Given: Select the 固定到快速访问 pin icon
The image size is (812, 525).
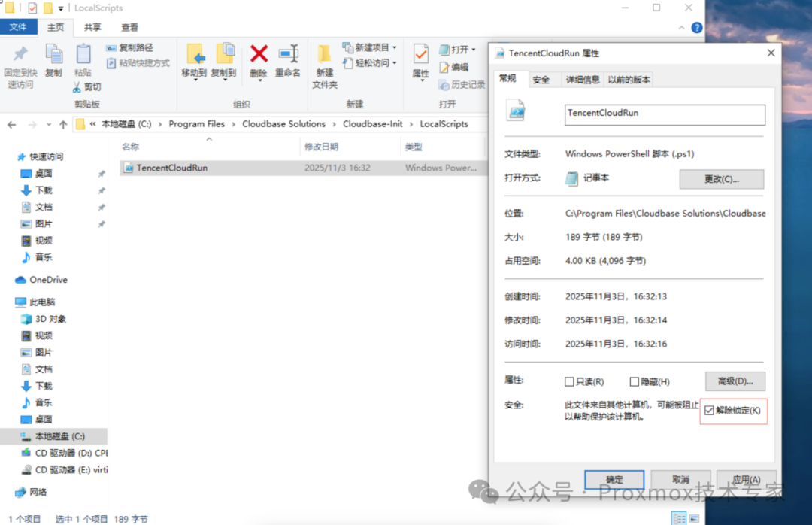Looking at the screenshot, I should [x=20, y=54].
